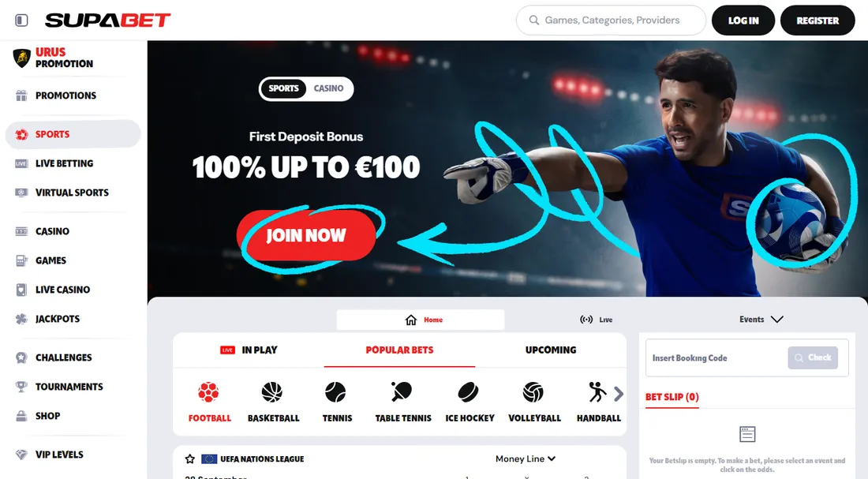Click the Join Now button
The width and height of the screenshot is (868, 479).
306,235
